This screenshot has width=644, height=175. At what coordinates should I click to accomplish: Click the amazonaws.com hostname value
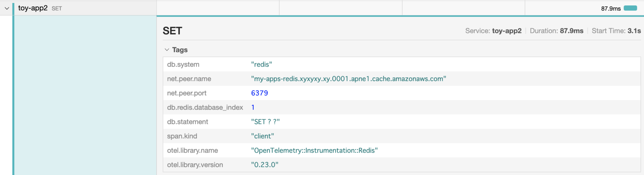pyautogui.click(x=348, y=79)
